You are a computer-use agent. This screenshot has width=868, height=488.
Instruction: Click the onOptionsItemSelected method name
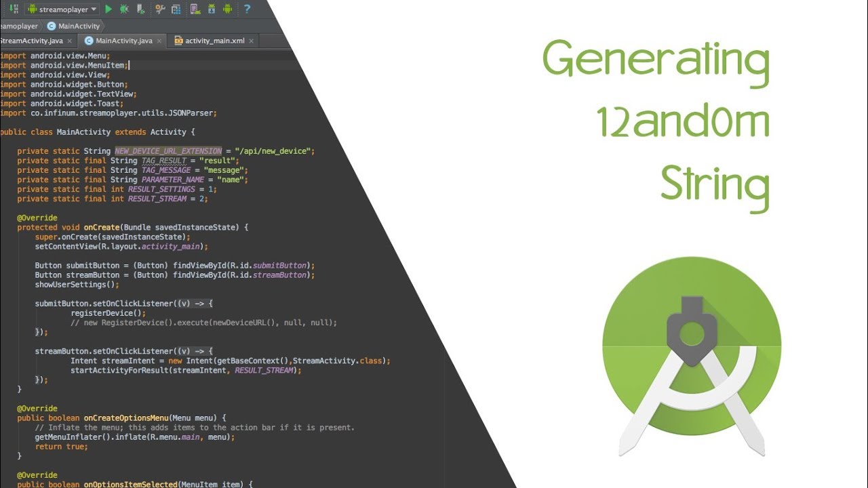[131, 484]
